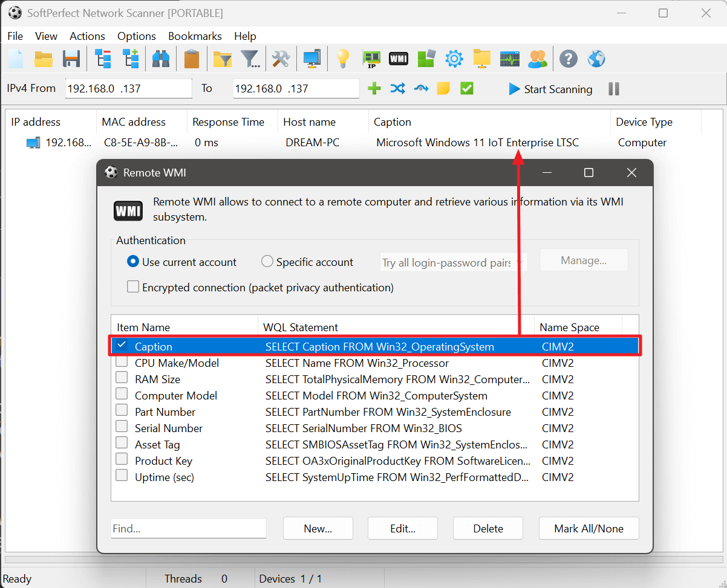Click the filter funnel icon with dots

pos(250,59)
